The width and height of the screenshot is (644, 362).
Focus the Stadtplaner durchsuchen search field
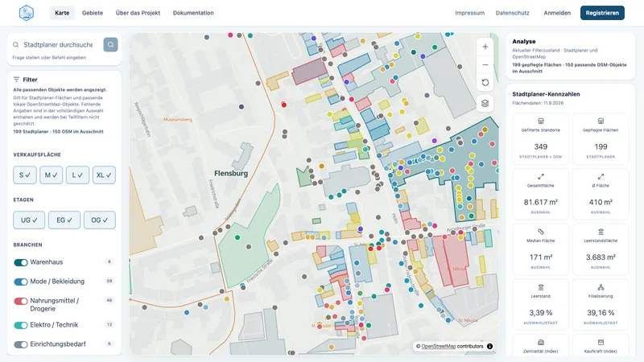point(58,45)
